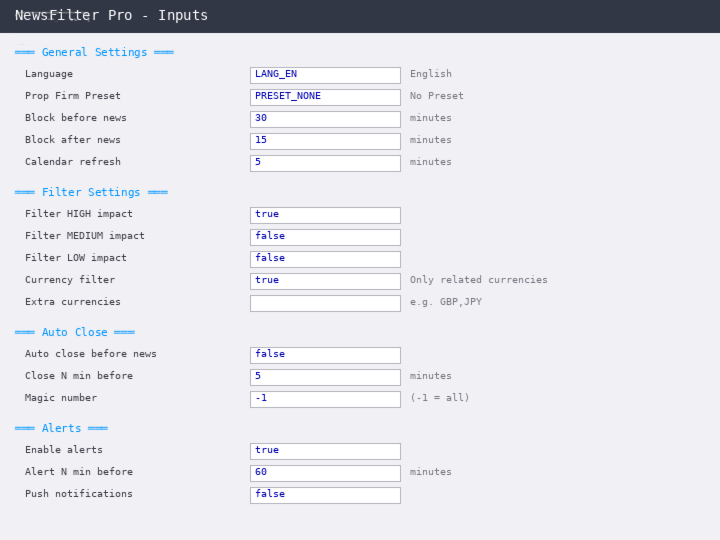Click the Auto Close section header
The width and height of the screenshot is (720, 540).
(74, 332)
